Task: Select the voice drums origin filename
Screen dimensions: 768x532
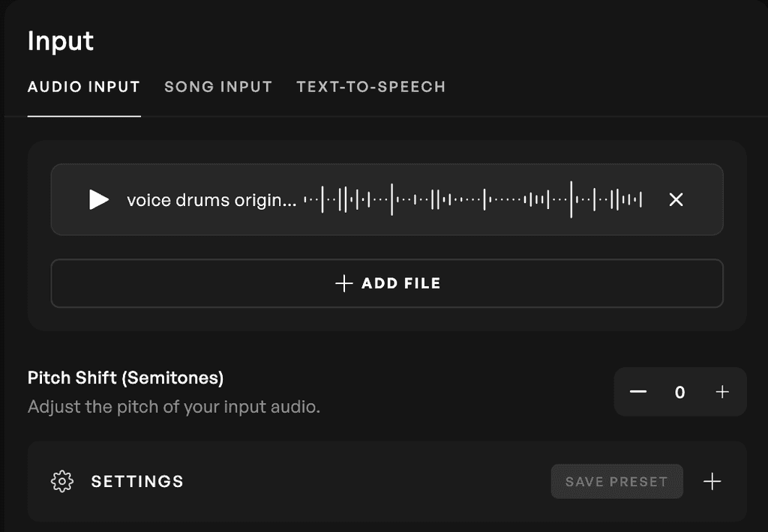Action: [212, 199]
